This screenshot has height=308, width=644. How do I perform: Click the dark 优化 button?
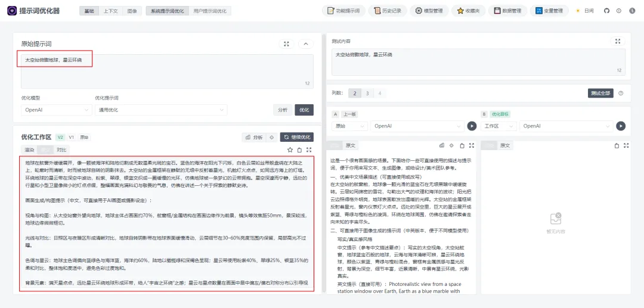tap(304, 110)
